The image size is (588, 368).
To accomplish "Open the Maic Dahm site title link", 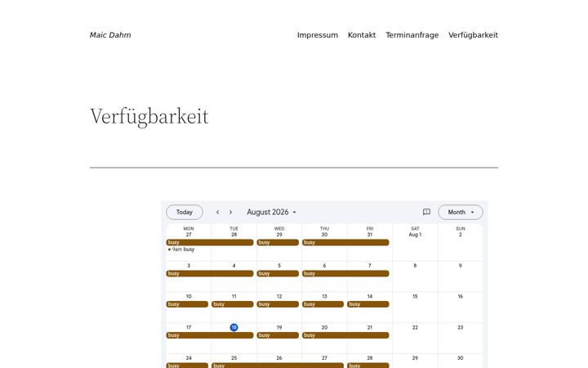I will click(x=110, y=35).
